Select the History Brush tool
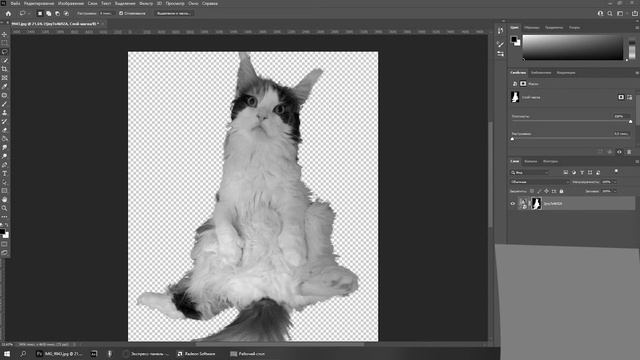The image size is (640, 360). (x=4, y=121)
